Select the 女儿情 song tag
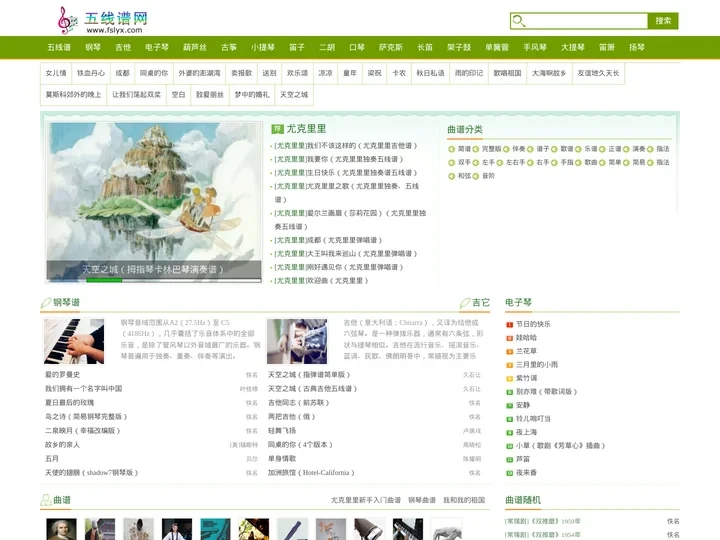The height and width of the screenshot is (540, 720). click(56, 73)
